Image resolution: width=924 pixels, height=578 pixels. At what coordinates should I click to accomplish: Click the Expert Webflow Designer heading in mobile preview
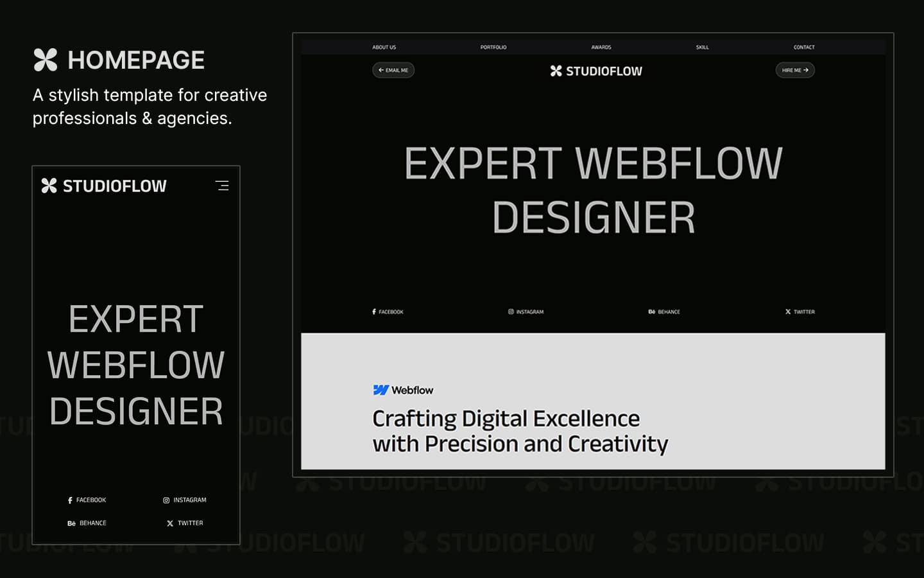tap(136, 365)
